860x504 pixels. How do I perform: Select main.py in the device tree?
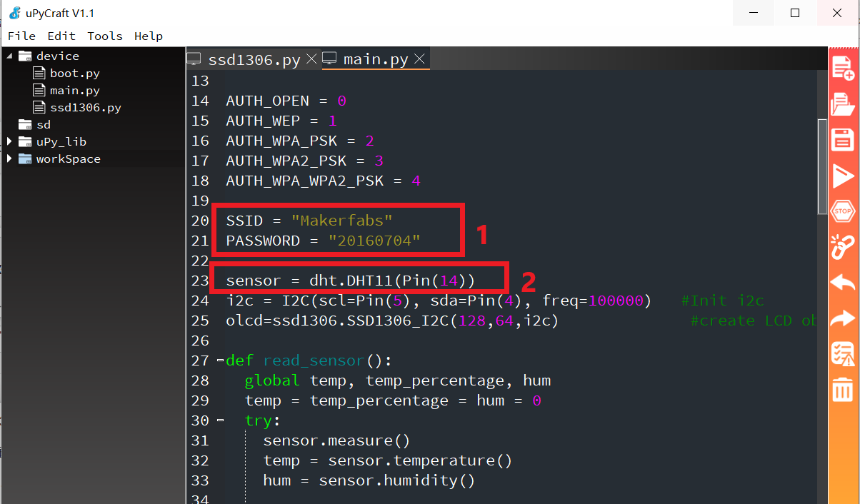coord(74,90)
